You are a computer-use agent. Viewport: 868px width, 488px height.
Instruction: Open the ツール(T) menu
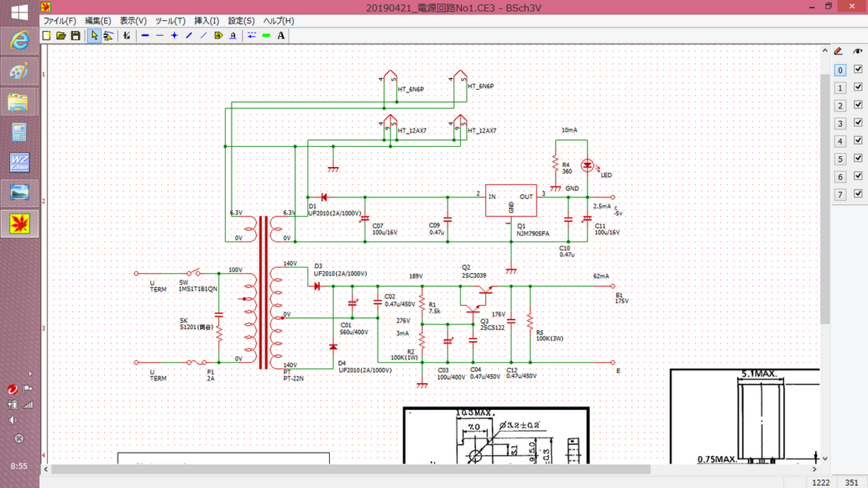click(x=170, y=21)
